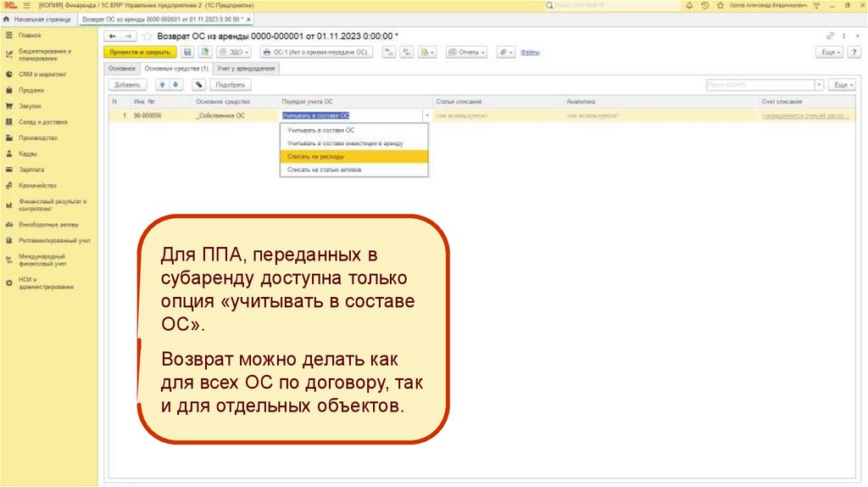Screen dimensions: 868x487
Task: Open the Учет у арендодателя tab
Action: [246, 68]
